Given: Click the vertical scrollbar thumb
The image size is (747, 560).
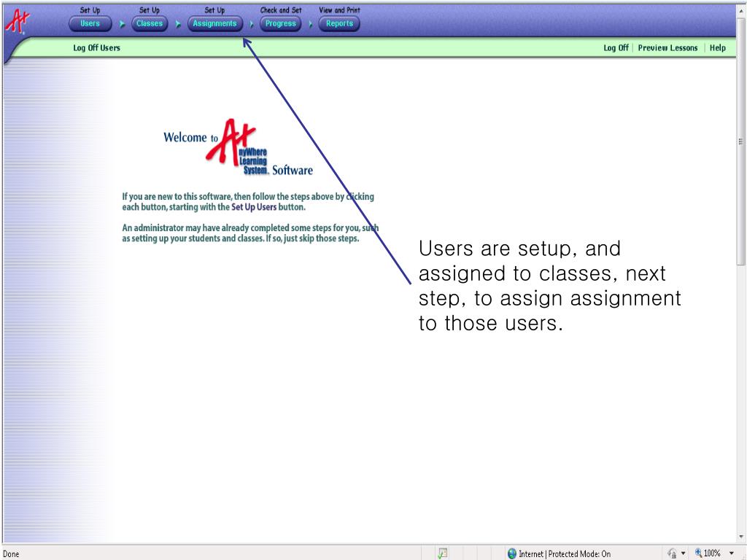Looking at the screenshot, I should pos(741,141).
